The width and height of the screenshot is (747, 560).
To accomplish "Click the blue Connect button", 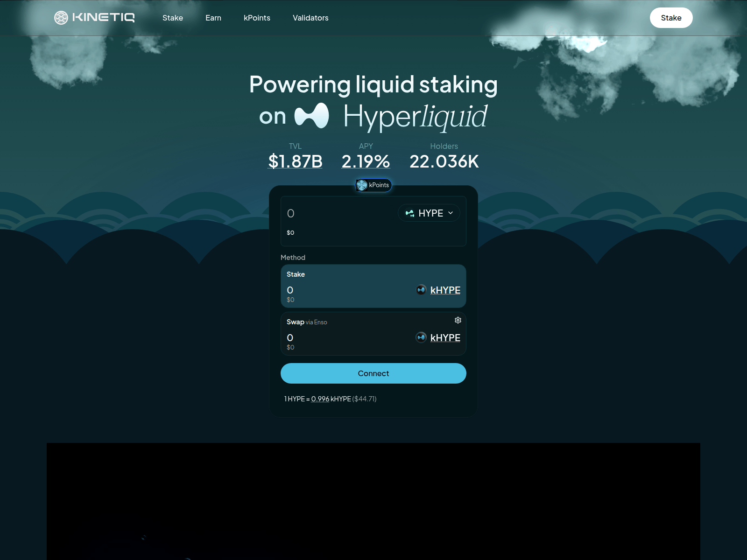I will [373, 373].
